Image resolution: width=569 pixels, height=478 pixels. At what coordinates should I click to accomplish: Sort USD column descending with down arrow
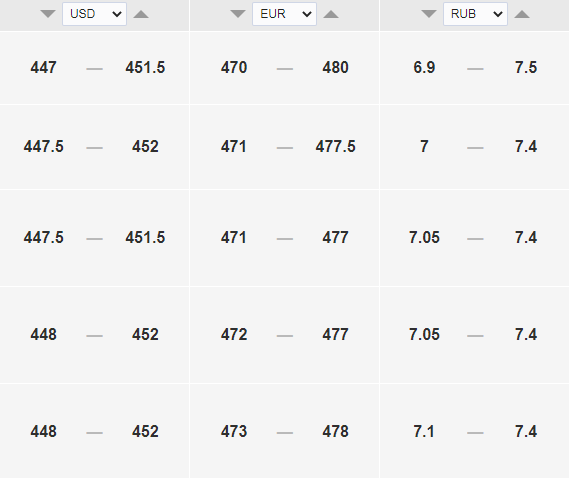[x=48, y=14]
